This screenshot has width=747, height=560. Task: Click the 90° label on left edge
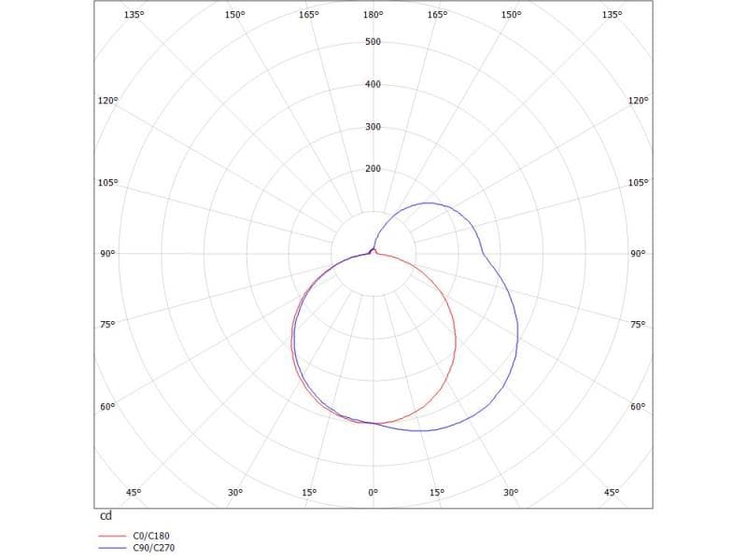click(x=107, y=254)
